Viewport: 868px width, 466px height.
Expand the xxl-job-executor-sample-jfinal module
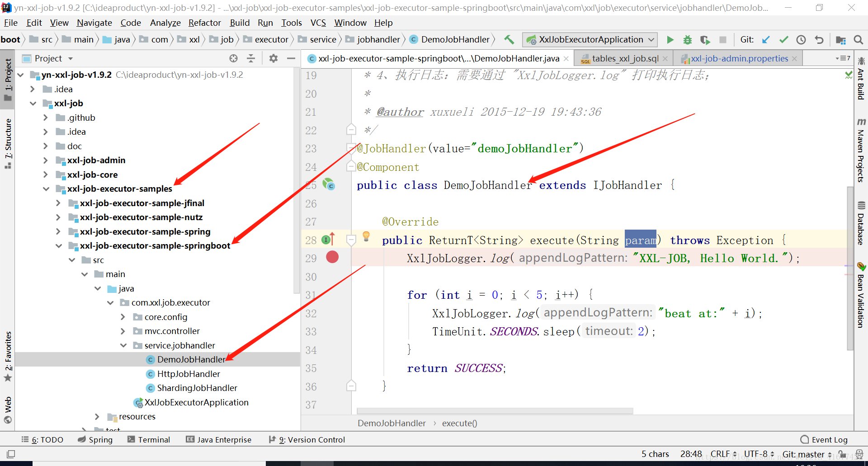click(58, 203)
